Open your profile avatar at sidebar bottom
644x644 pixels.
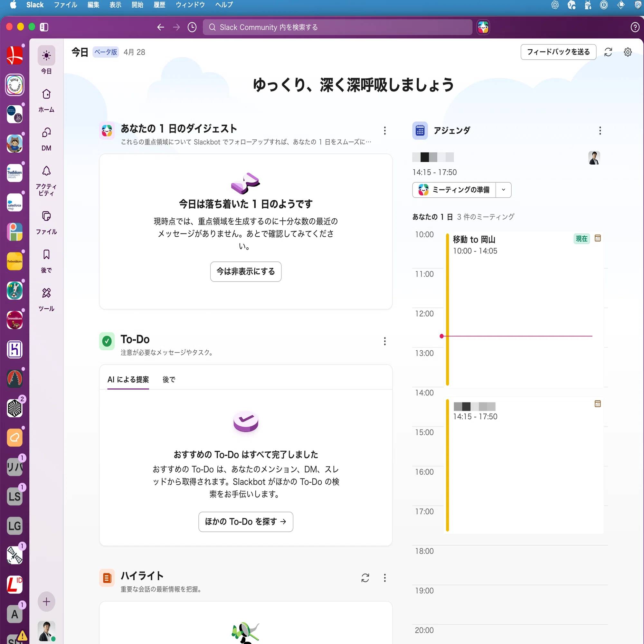46,631
